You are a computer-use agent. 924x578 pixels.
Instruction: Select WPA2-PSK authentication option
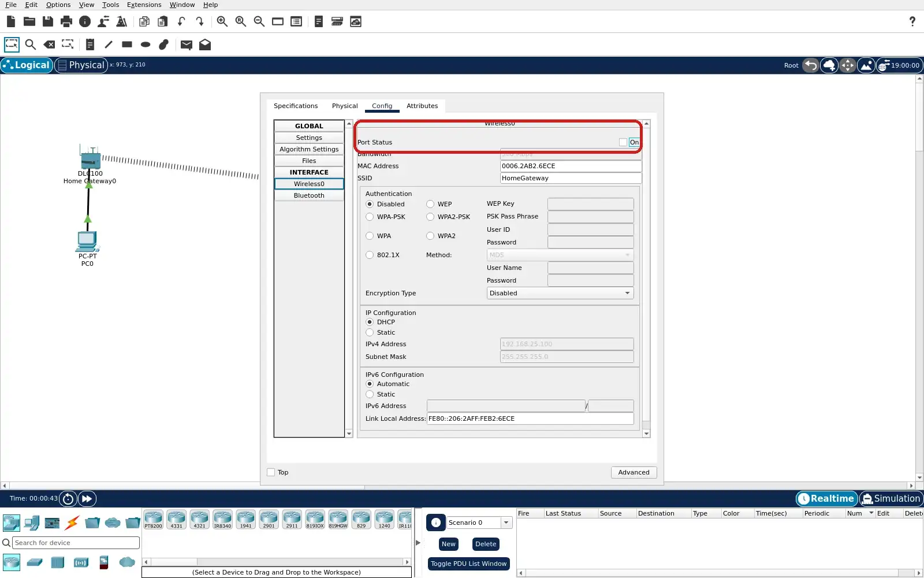[x=430, y=217]
